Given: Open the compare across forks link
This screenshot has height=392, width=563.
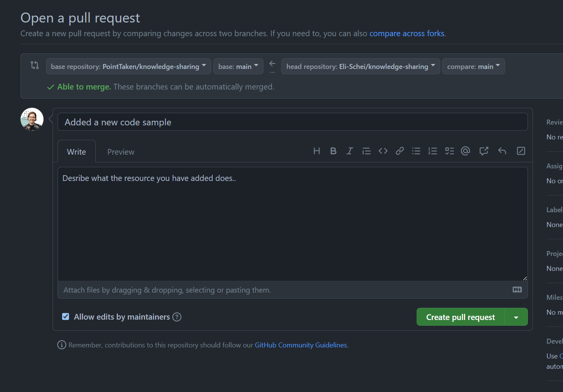Looking at the screenshot, I should 407,34.
